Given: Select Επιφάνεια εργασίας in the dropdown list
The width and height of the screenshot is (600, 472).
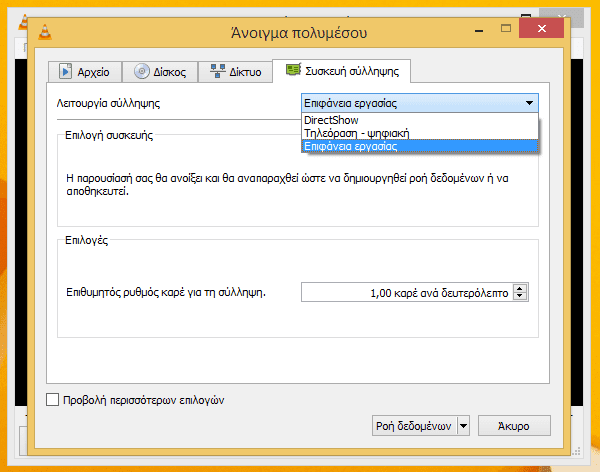Looking at the screenshot, I should [420, 146].
